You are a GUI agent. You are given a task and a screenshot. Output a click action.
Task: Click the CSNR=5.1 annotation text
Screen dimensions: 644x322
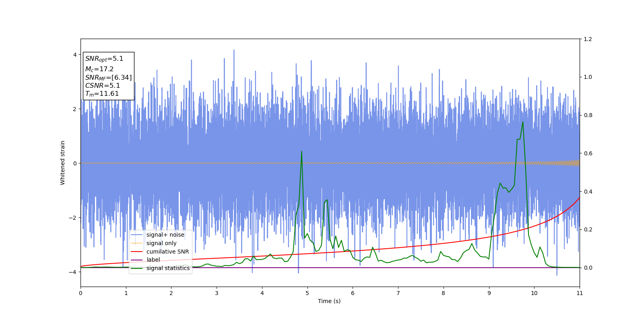coord(103,86)
